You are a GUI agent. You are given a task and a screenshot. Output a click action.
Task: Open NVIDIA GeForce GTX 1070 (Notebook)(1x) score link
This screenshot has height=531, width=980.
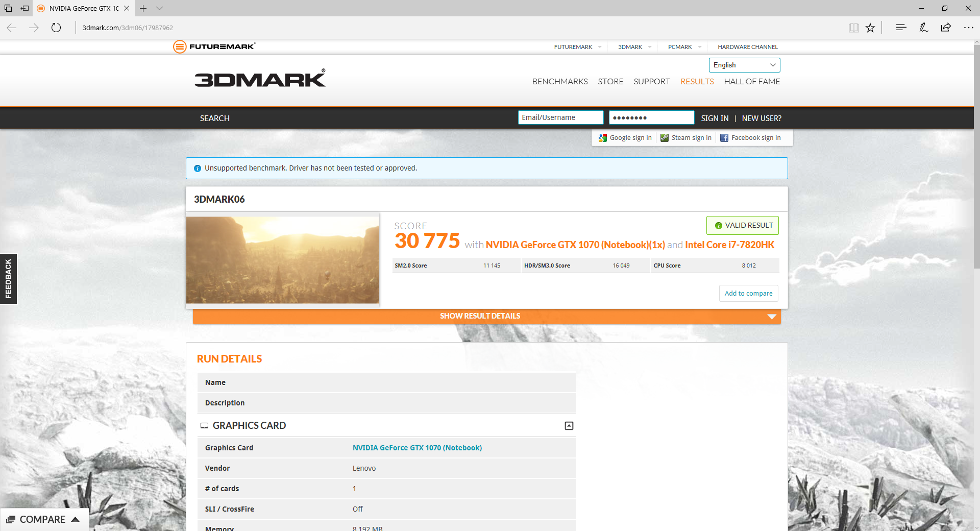(575, 245)
